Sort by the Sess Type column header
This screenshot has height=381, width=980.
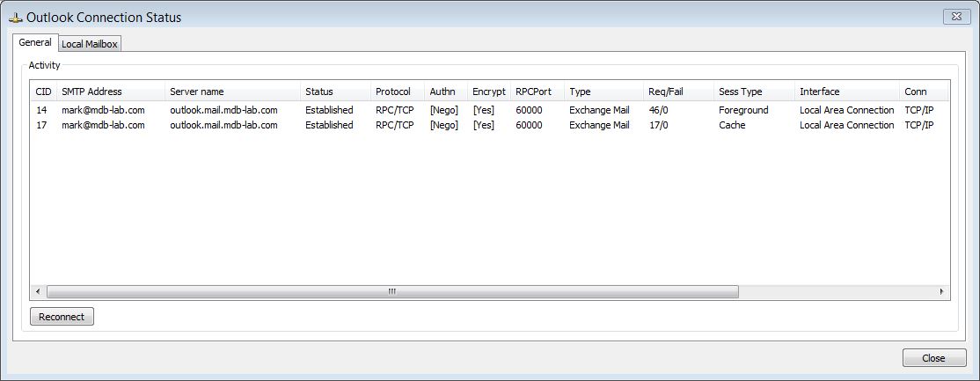pyautogui.click(x=740, y=92)
